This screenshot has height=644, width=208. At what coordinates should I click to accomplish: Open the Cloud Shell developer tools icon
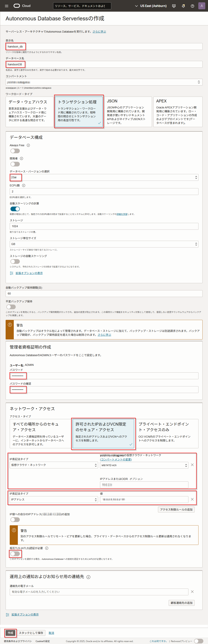[x=174, y=6]
